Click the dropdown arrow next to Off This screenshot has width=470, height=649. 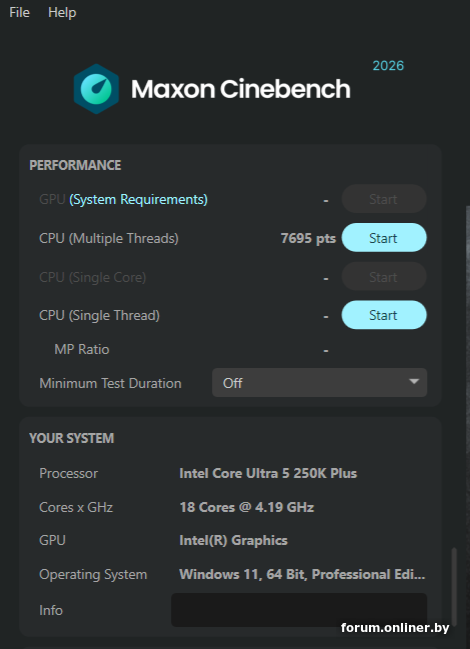click(414, 382)
